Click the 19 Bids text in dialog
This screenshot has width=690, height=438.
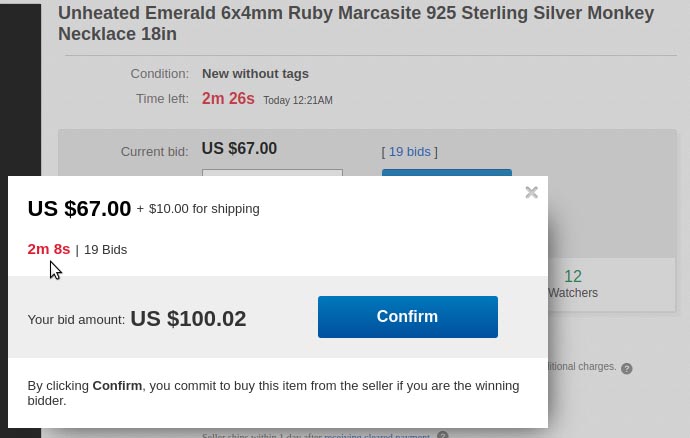[x=106, y=250]
